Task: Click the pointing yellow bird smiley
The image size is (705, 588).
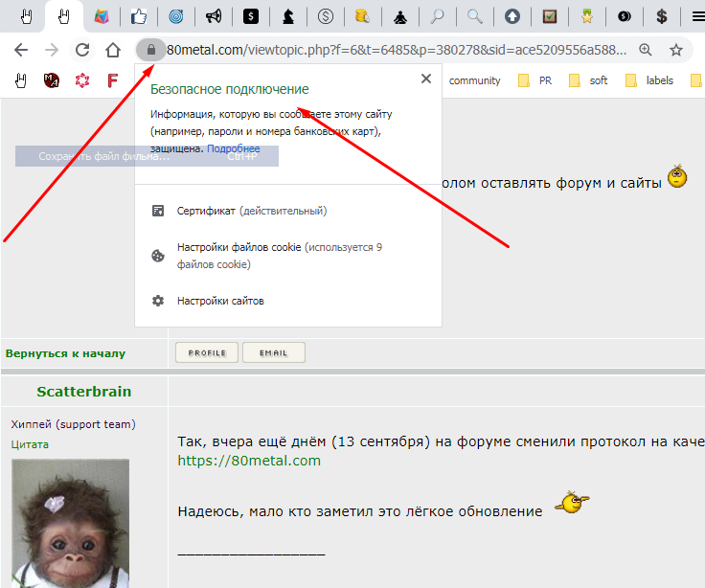Action: pyautogui.click(x=572, y=503)
